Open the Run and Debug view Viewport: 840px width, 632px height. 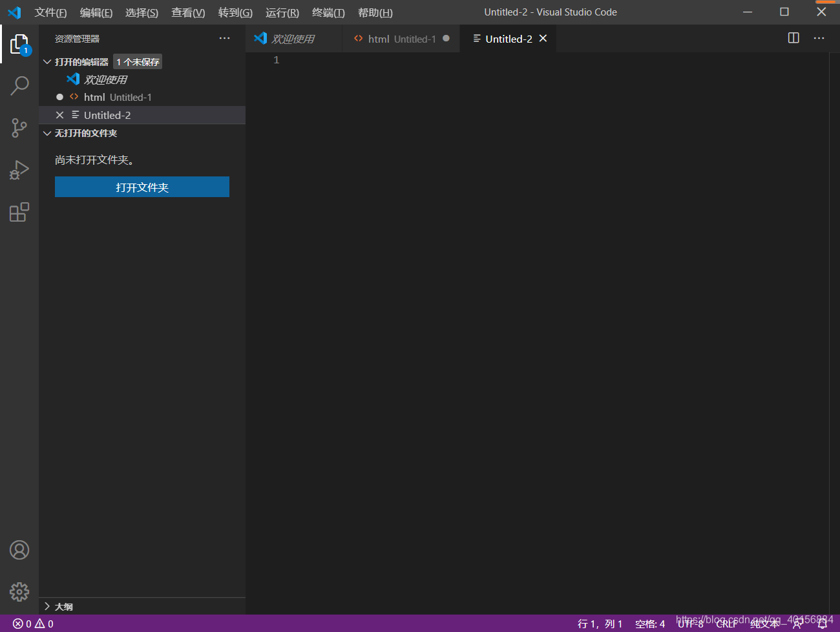pyautogui.click(x=19, y=170)
